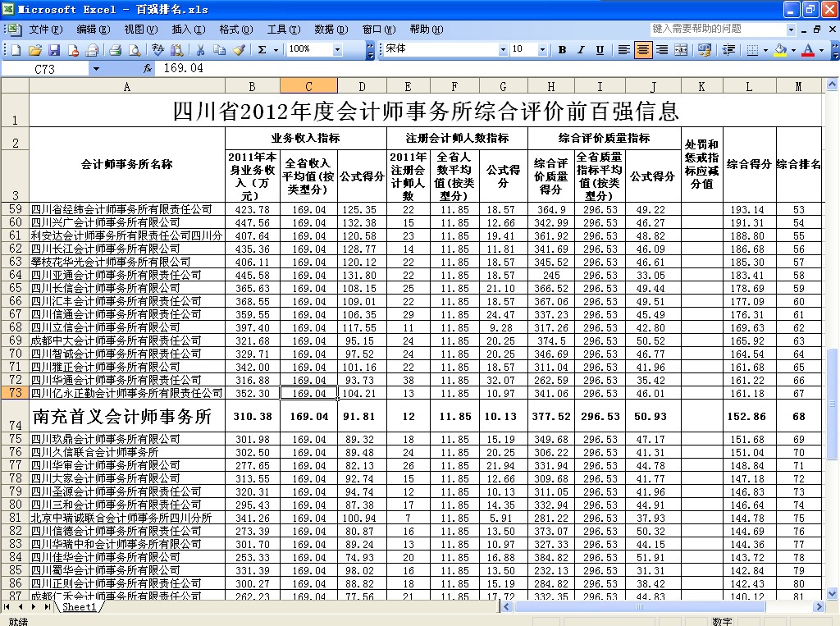Click the Save icon in the toolbar

pos(54,50)
